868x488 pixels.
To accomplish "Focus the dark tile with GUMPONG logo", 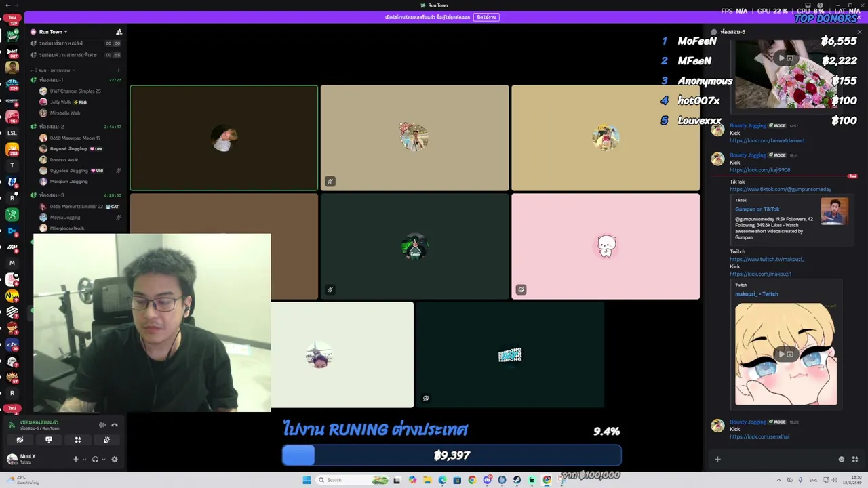I will point(510,354).
